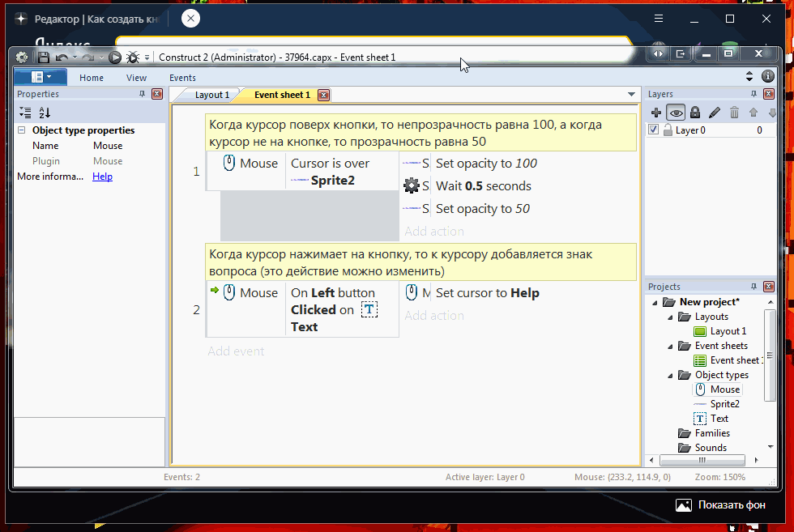This screenshot has width=794, height=532.
Task: Open the Home ribbon tab
Action: 91,78
